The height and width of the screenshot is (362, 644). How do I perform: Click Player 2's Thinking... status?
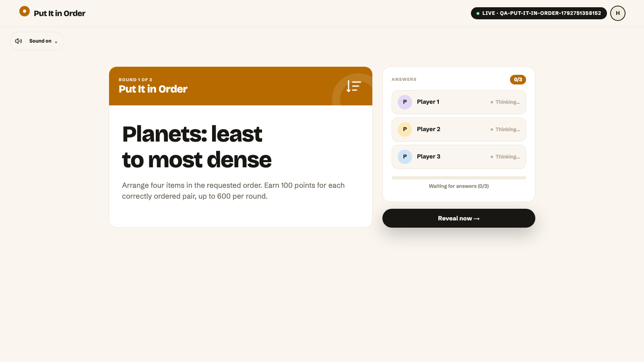click(505, 130)
